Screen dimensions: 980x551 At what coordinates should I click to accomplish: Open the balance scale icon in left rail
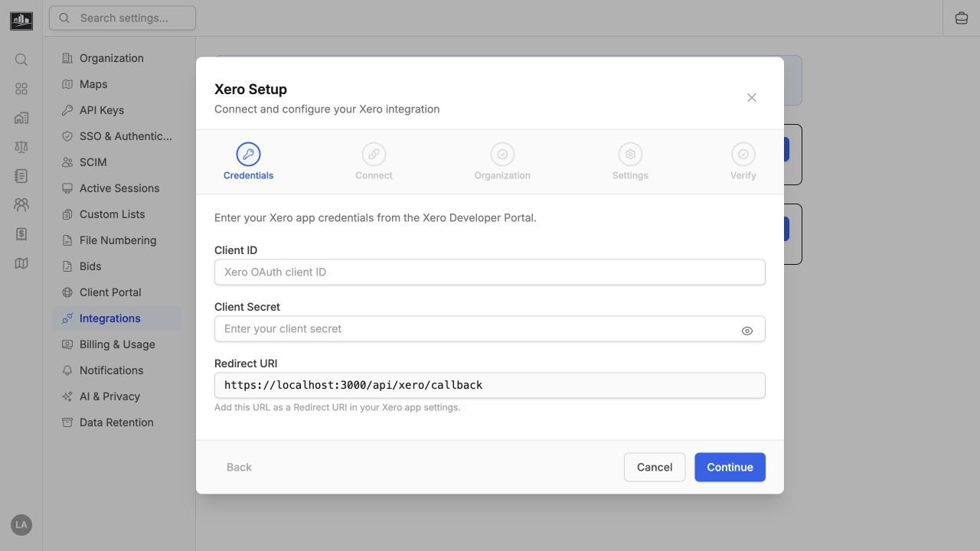click(x=21, y=147)
